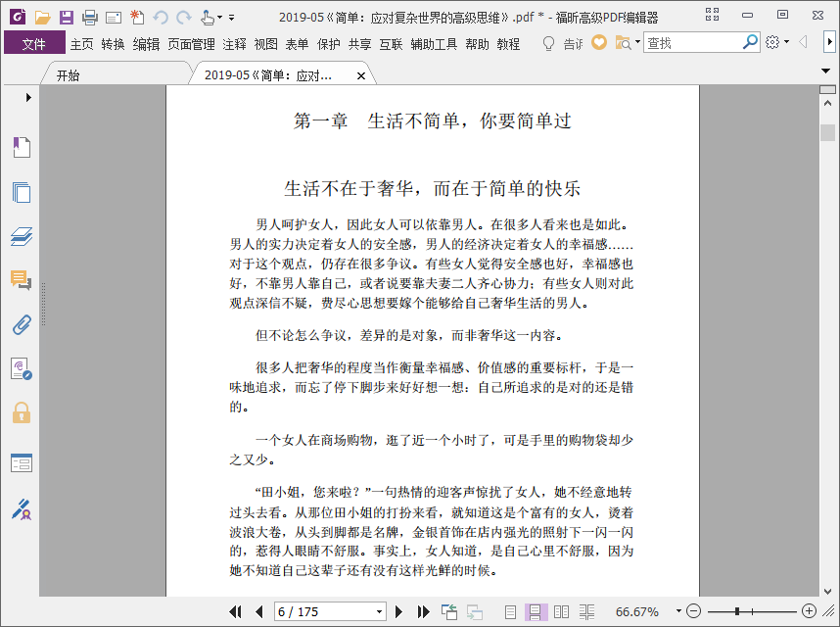This screenshot has width=840, height=627.
Task: Open the quick access toolbar customize dropdown
Action: pyautogui.click(x=231, y=18)
